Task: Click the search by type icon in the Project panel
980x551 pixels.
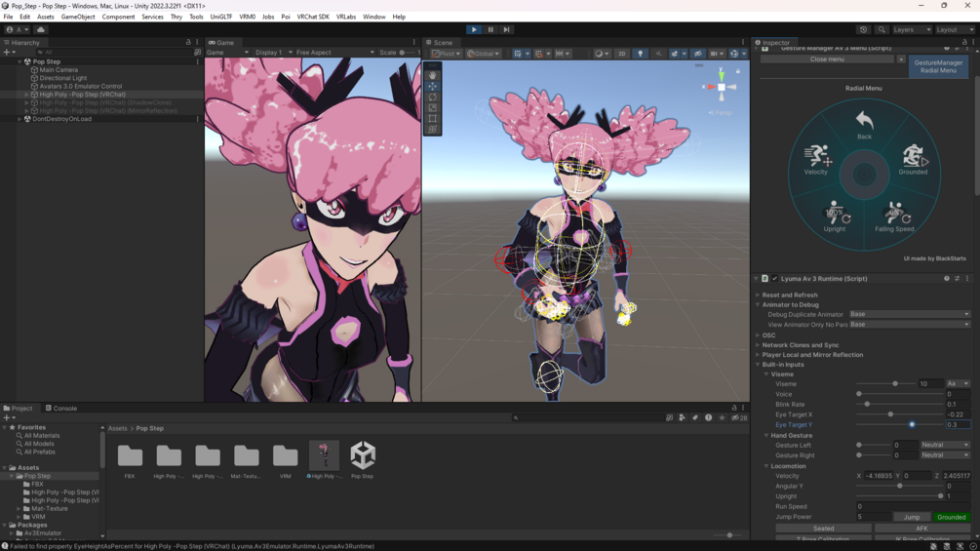Action: coord(682,418)
